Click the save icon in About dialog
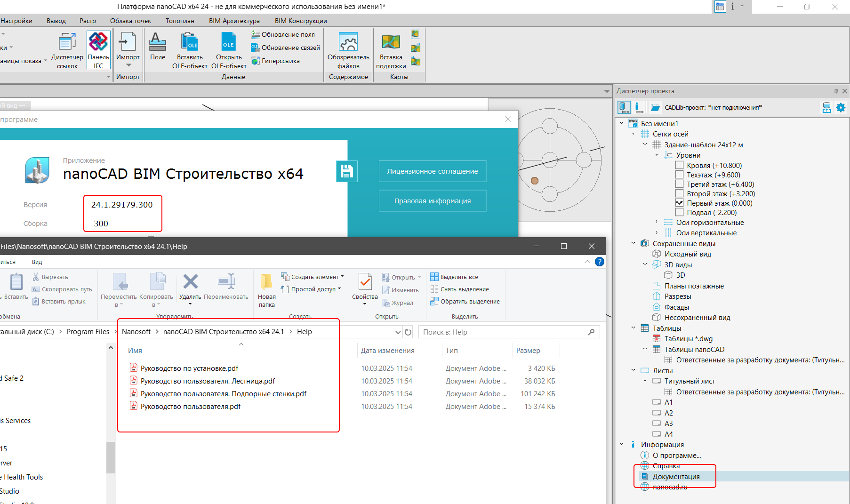This screenshot has height=504, width=850. [347, 171]
